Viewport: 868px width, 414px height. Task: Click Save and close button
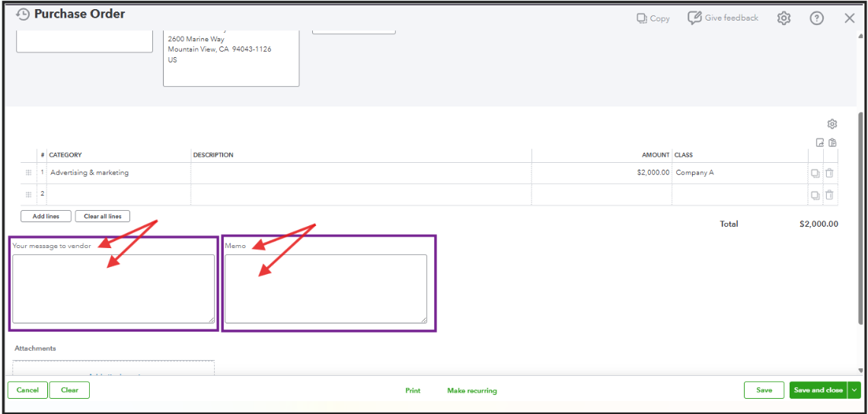pyautogui.click(x=819, y=390)
